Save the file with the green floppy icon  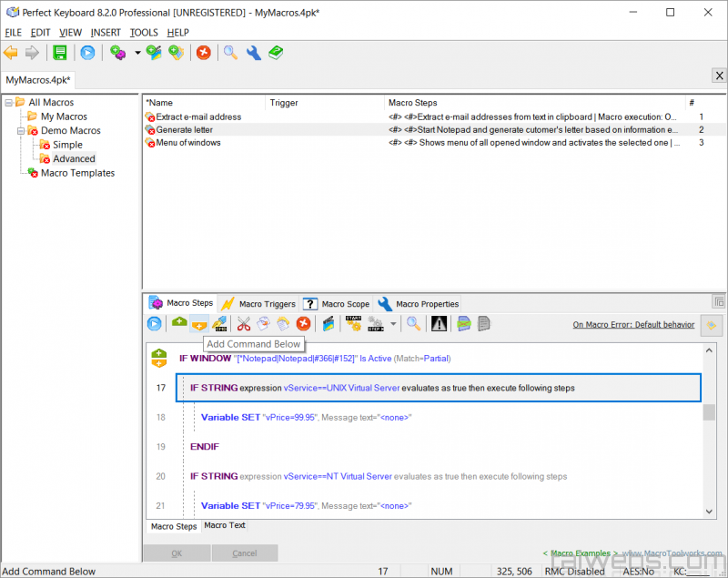60,53
